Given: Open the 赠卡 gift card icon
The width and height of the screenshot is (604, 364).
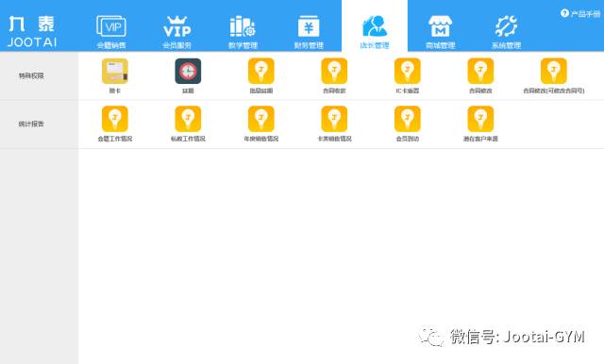Looking at the screenshot, I should pyautogui.click(x=115, y=71).
